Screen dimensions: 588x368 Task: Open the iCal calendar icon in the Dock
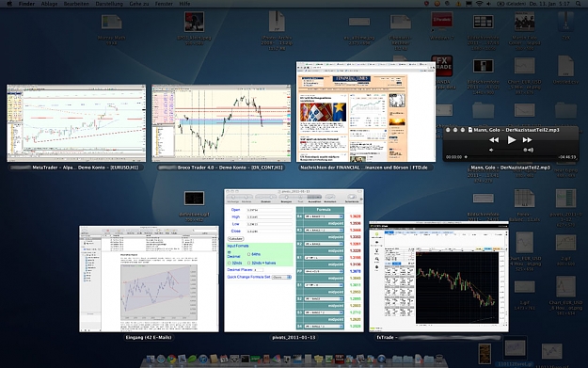(x=224, y=359)
